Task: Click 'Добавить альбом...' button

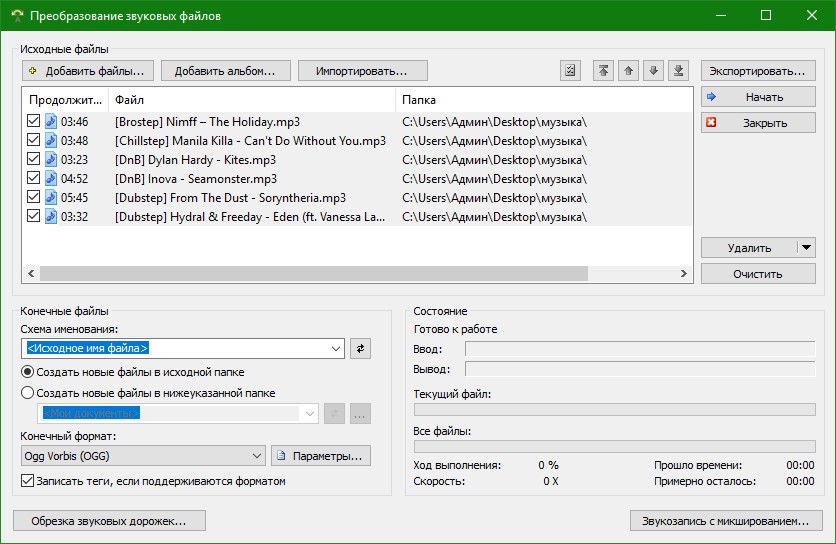Action: [x=226, y=70]
